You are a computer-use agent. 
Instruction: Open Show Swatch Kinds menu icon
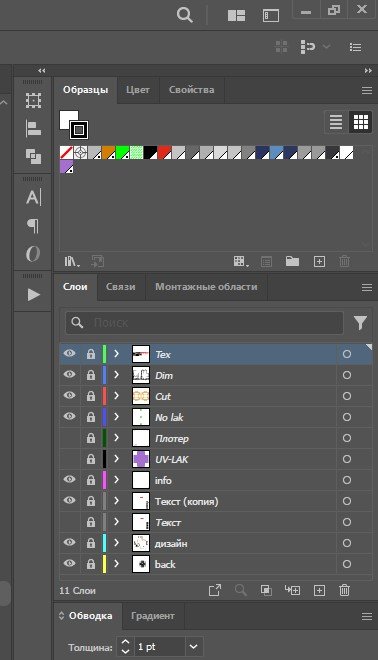(x=241, y=261)
